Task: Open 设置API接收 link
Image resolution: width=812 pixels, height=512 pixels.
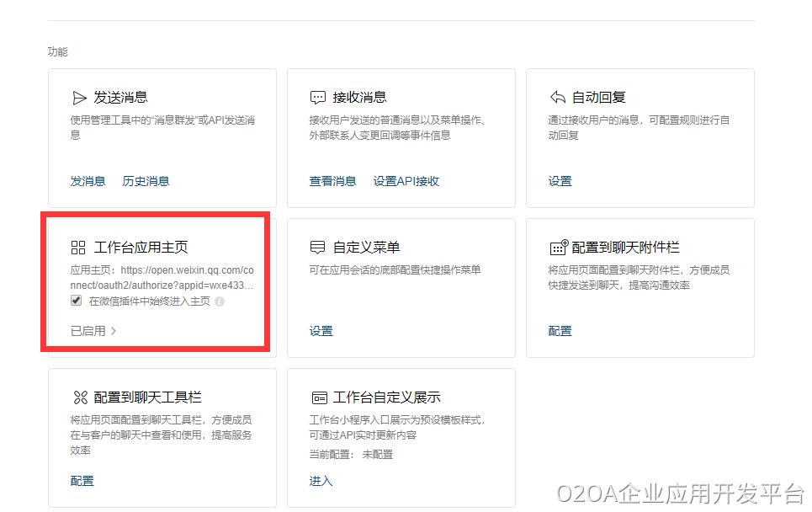Action: pos(406,181)
